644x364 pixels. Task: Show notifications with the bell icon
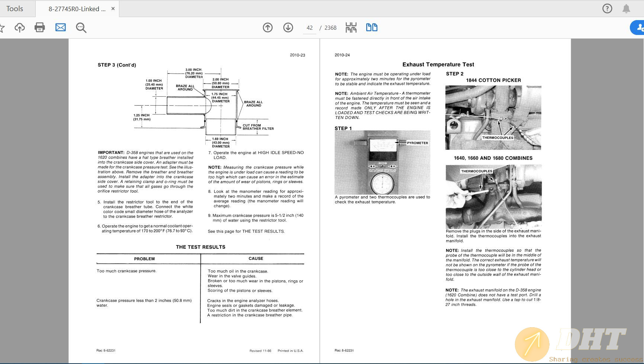(627, 9)
